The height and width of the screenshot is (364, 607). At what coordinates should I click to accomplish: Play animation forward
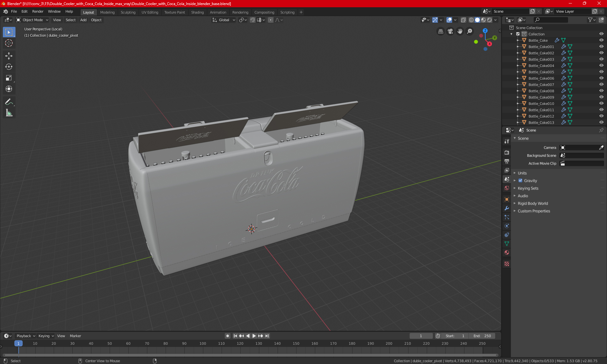click(254, 336)
